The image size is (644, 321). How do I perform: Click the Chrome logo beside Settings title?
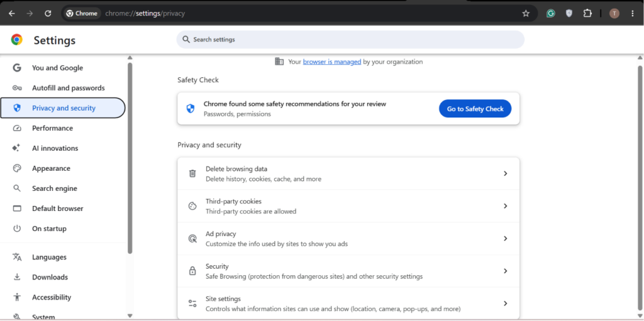coord(17,40)
